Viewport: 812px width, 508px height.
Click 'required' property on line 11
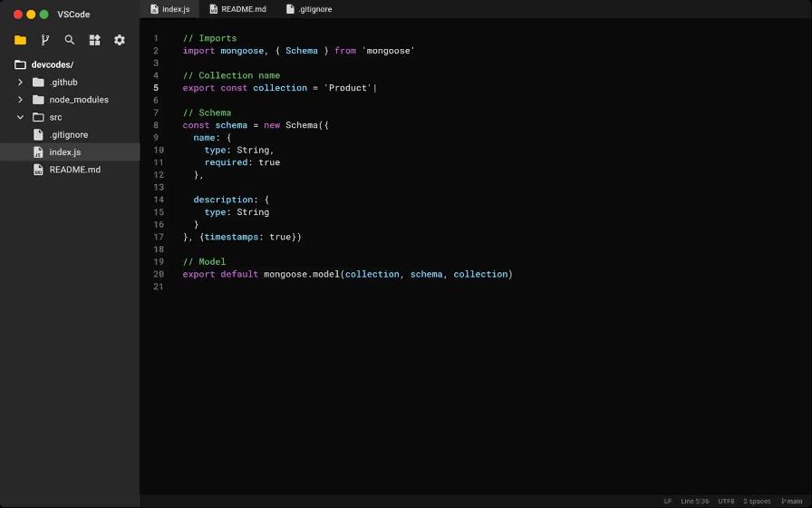226,162
